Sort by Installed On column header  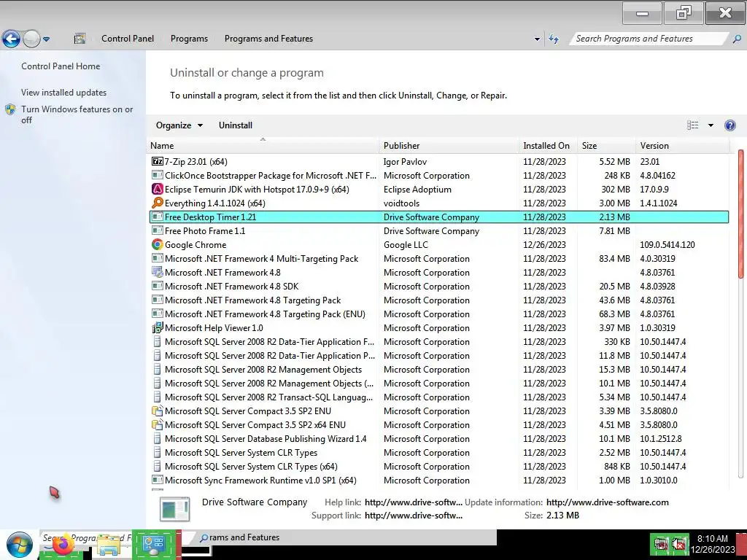pos(548,146)
